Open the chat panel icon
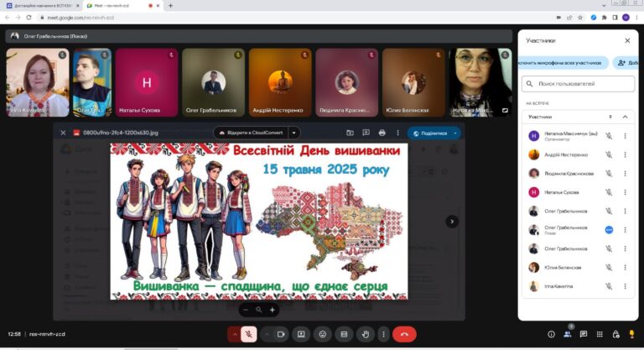 coord(584,334)
